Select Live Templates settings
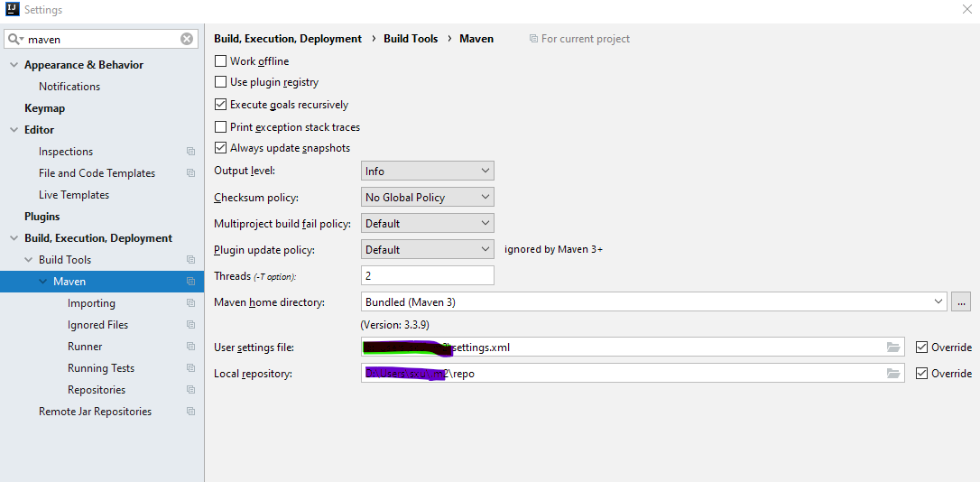 click(x=74, y=195)
